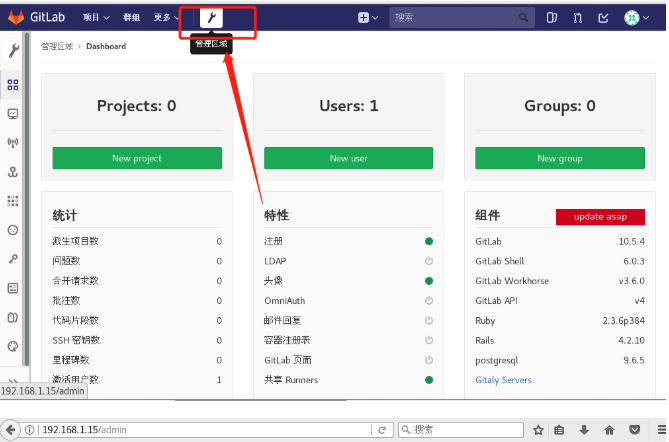Click the 共享 Runners feature label
The image size is (669, 442).
[x=291, y=380]
